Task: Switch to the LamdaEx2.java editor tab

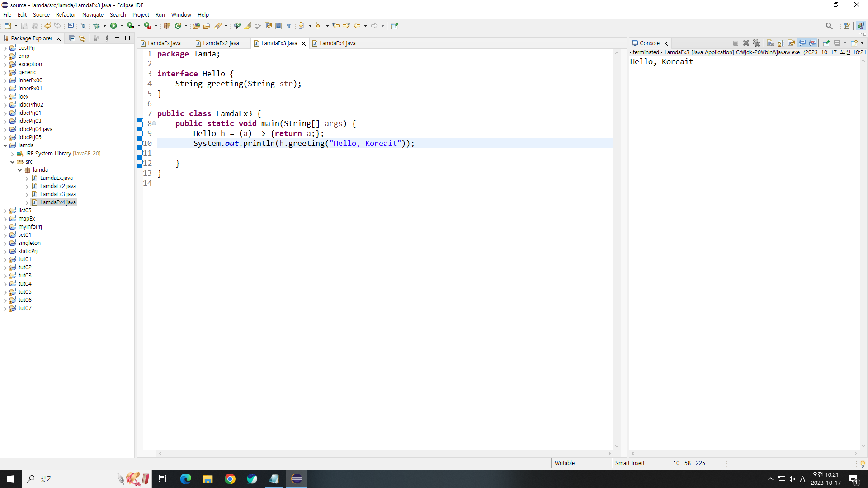Action: (221, 43)
